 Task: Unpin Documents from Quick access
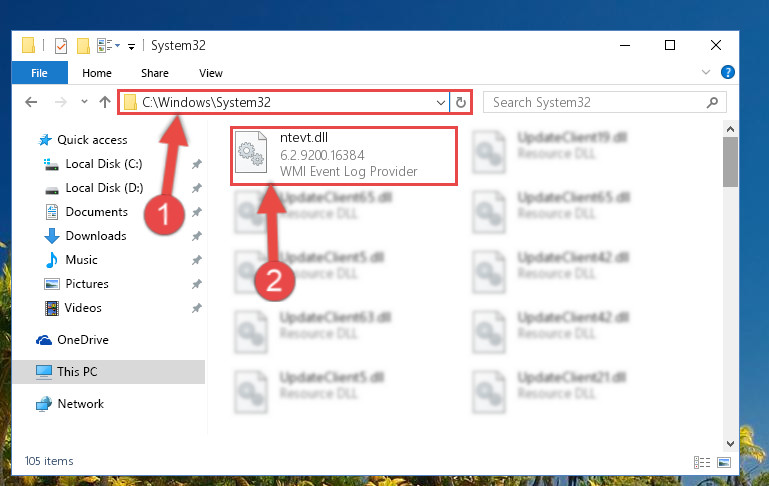point(197,212)
